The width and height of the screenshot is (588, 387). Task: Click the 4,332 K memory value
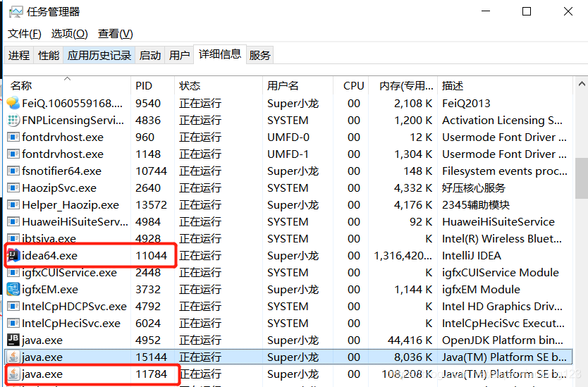click(x=413, y=188)
